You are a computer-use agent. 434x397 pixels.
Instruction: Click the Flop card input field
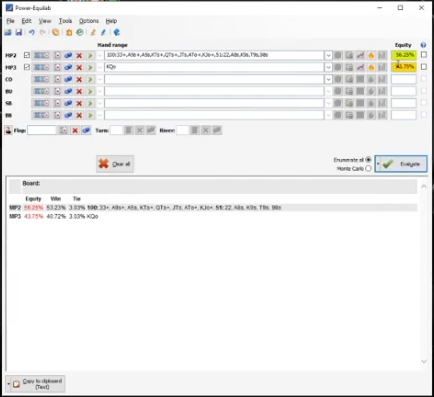coord(42,130)
